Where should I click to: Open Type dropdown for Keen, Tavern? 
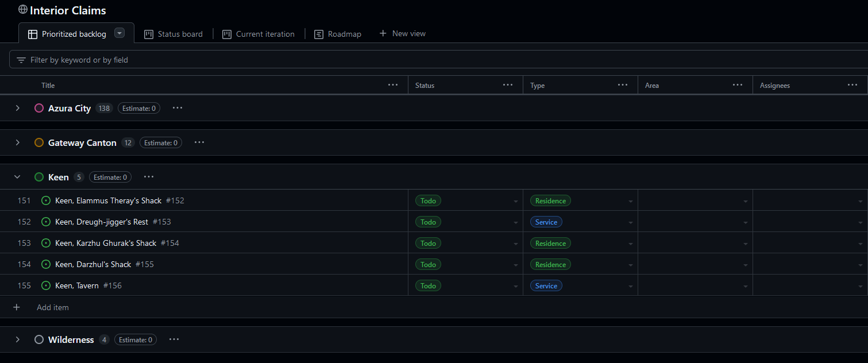click(x=631, y=286)
